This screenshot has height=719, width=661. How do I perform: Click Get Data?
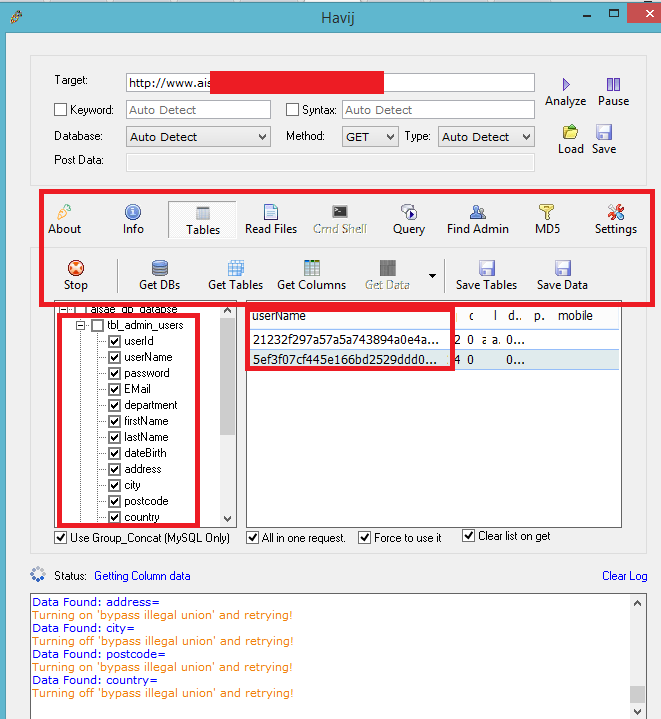(387, 276)
